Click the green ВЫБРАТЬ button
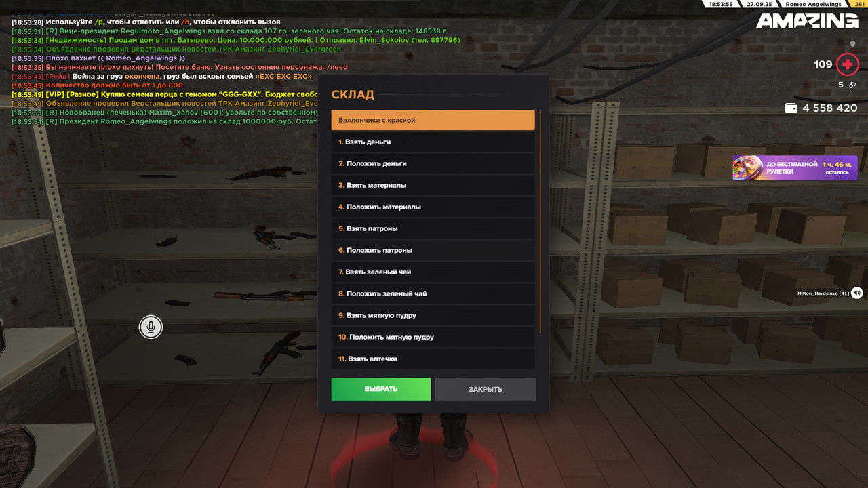This screenshot has width=868, height=488. tap(381, 389)
